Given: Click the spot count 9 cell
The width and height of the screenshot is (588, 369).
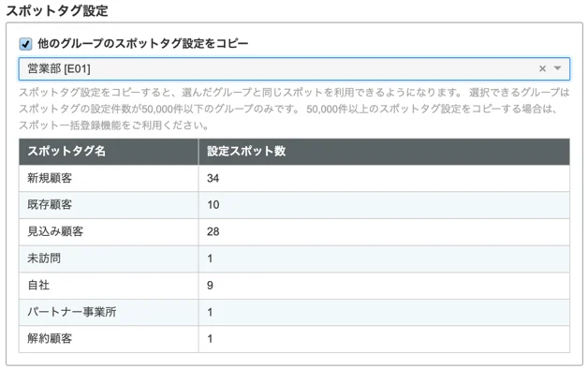Looking at the screenshot, I should point(384,286).
